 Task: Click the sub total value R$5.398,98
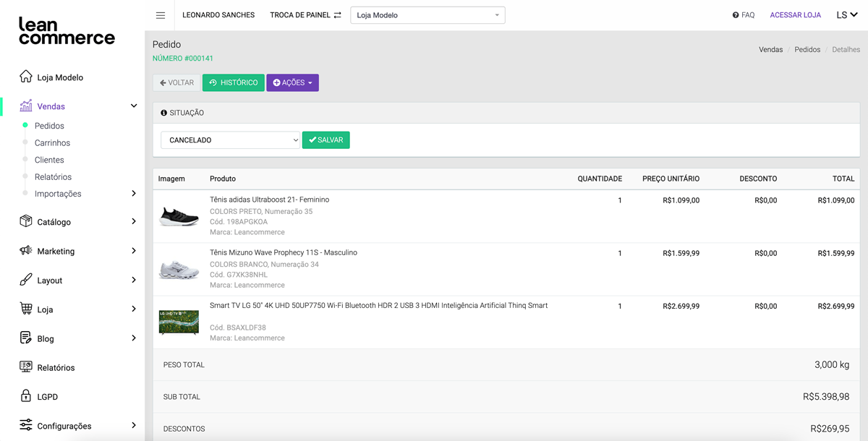[826, 397]
